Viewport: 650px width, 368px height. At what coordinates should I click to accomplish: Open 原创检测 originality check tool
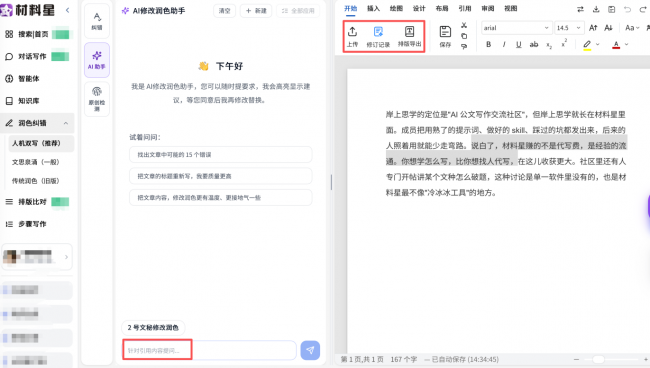point(97,99)
